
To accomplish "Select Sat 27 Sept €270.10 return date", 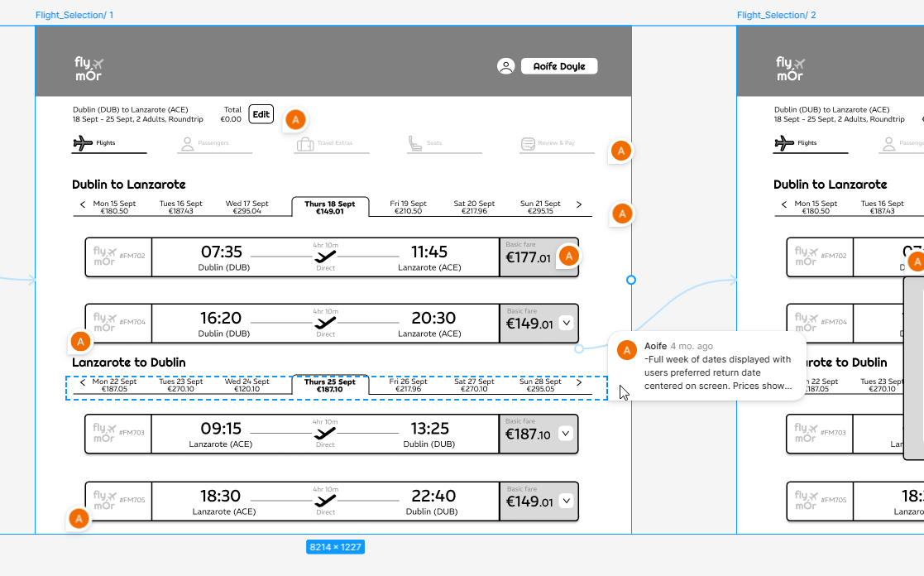I will (x=474, y=385).
